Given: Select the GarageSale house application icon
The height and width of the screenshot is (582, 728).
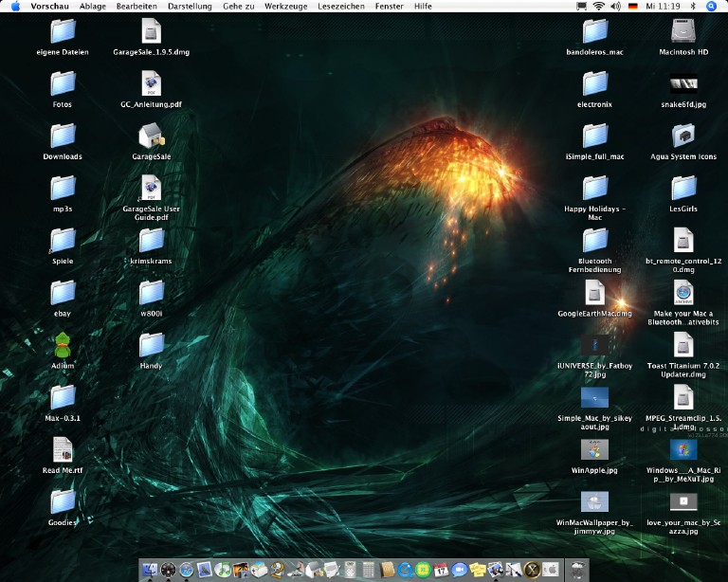Looking at the screenshot, I should 152,136.
